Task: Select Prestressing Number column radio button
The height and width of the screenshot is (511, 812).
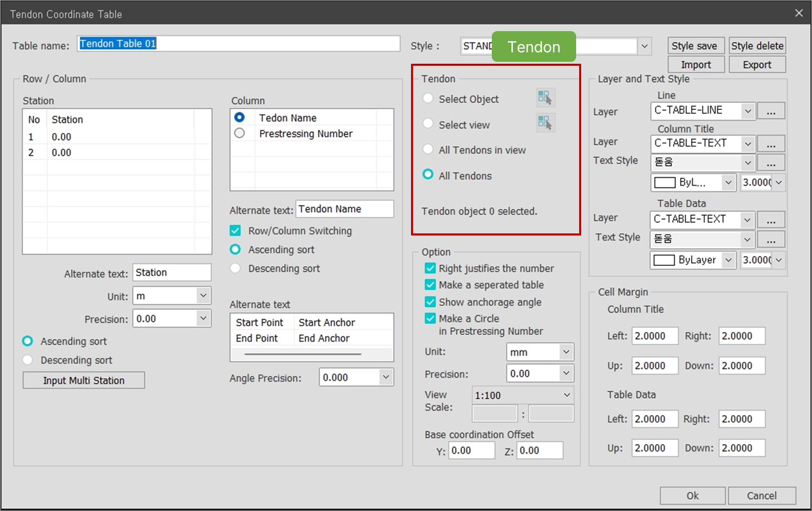Action: (x=240, y=133)
